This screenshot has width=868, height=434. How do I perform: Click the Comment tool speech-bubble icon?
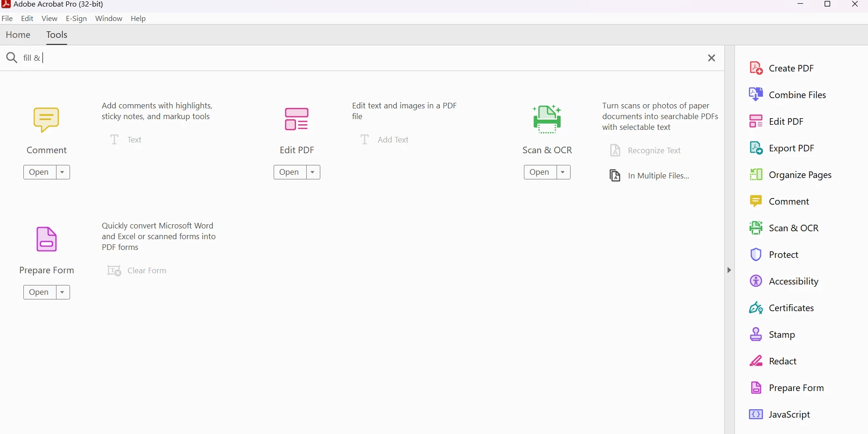(x=46, y=120)
